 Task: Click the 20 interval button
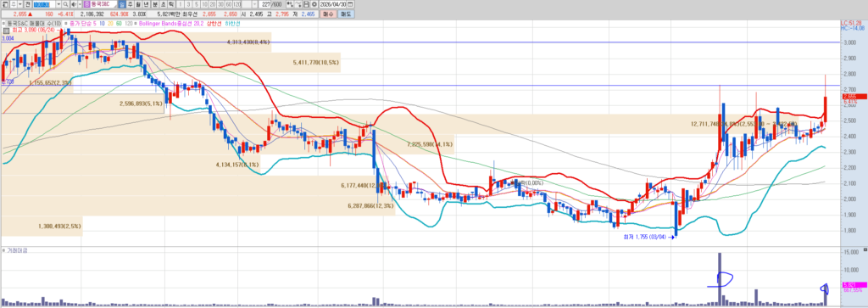pyautogui.click(x=213, y=4)
